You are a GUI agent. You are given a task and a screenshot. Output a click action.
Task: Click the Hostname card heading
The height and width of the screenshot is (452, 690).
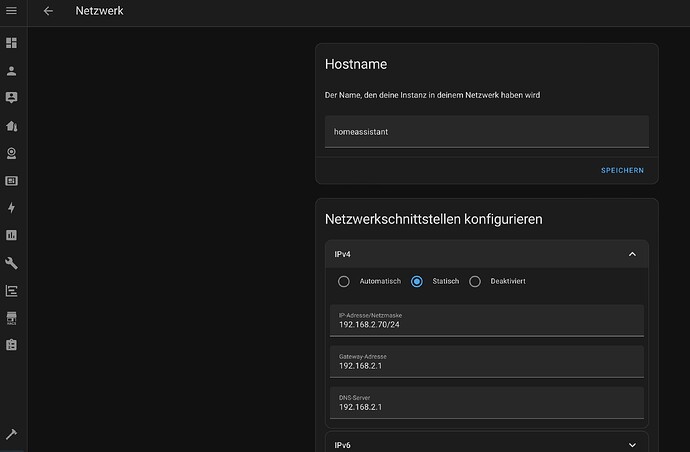click(x=356, y=64)
